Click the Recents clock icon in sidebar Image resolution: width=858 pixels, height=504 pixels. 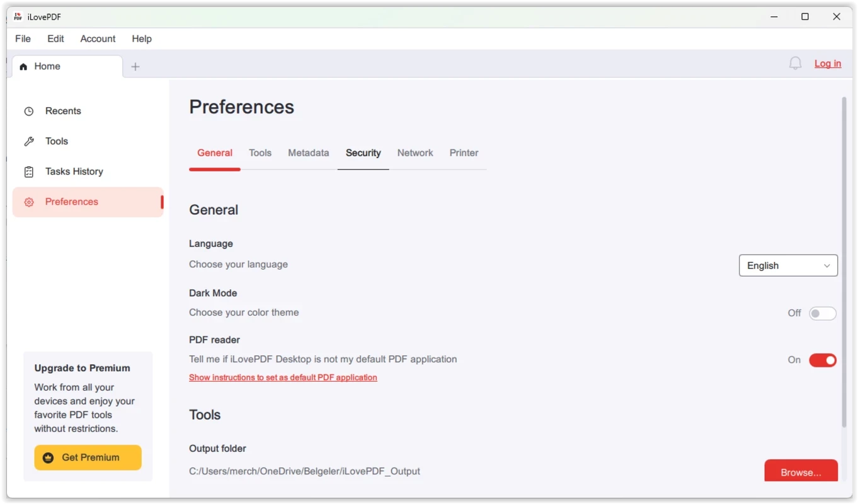(x=29, y=112)
